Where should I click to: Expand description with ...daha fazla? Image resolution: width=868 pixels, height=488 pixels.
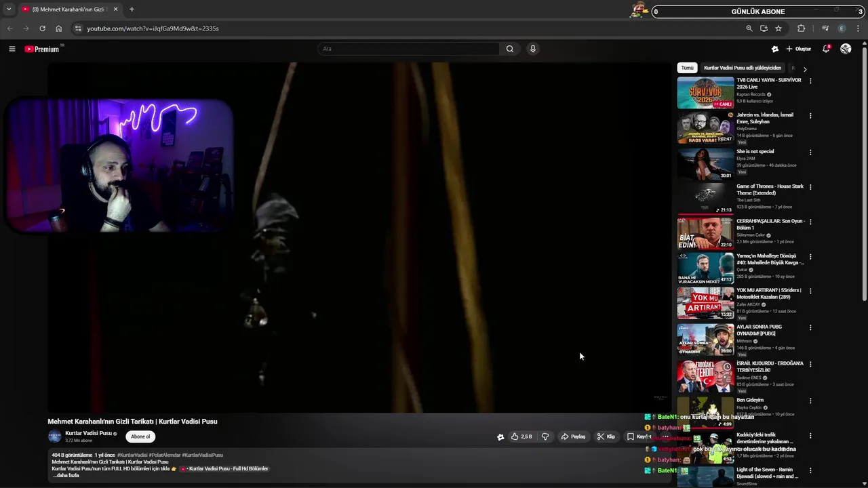coord(66,476)
